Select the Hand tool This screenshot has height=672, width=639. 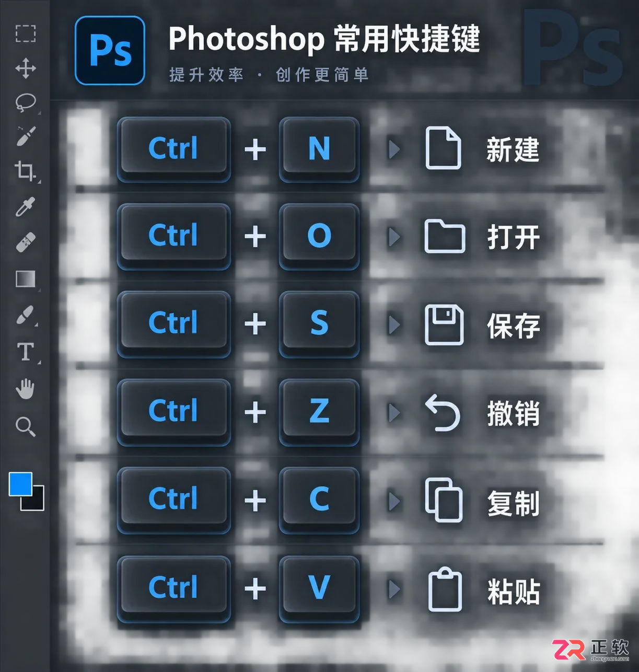25,389
